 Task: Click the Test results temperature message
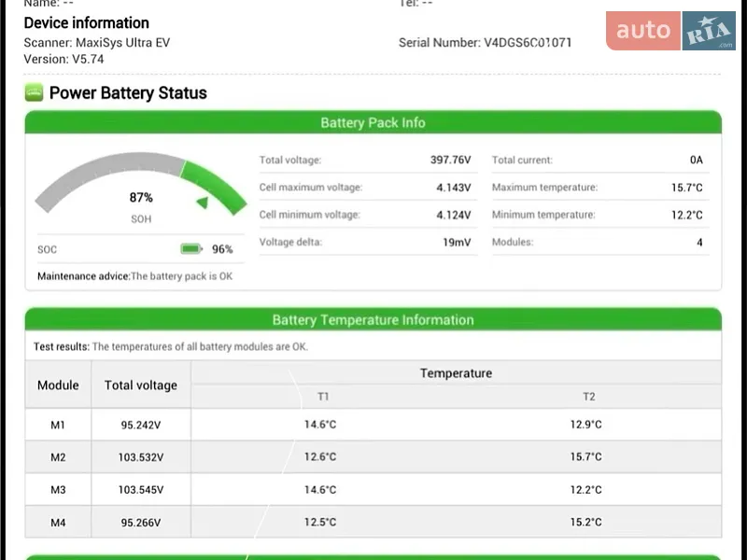171,346
